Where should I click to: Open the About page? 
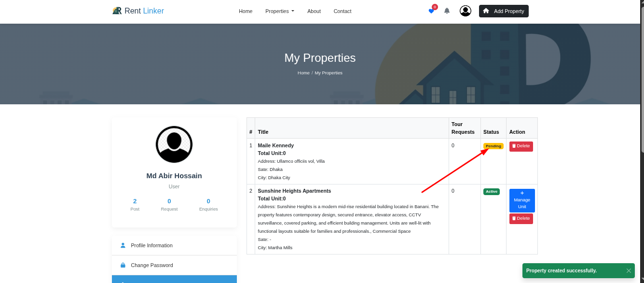click(x=314, y=11)
